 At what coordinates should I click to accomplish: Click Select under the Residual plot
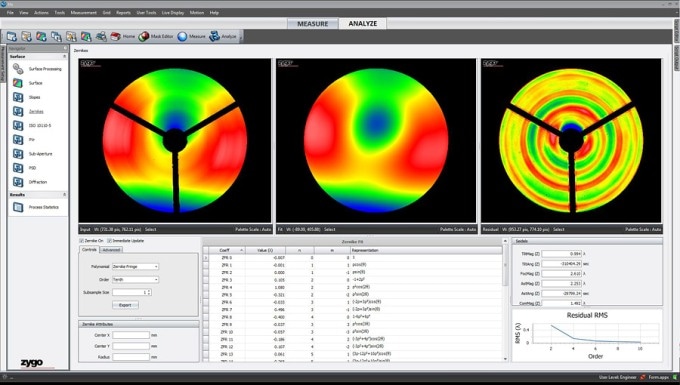(x=559, y=229)
